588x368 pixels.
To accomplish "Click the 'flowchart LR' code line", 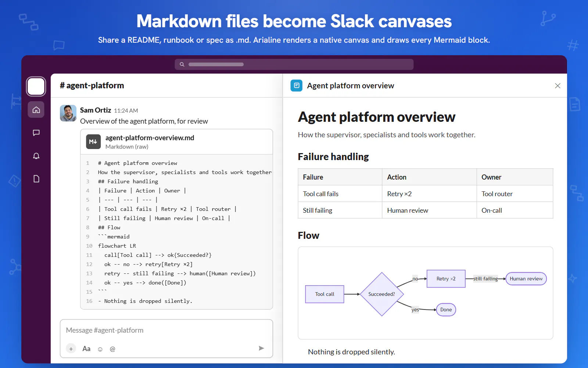I will pos(117,246).
